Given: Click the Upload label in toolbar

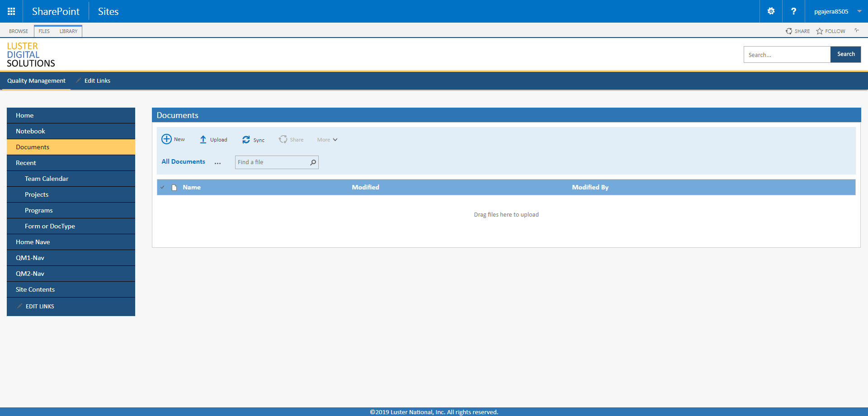Looking at the screenshot, I should (x=218, y=140).
